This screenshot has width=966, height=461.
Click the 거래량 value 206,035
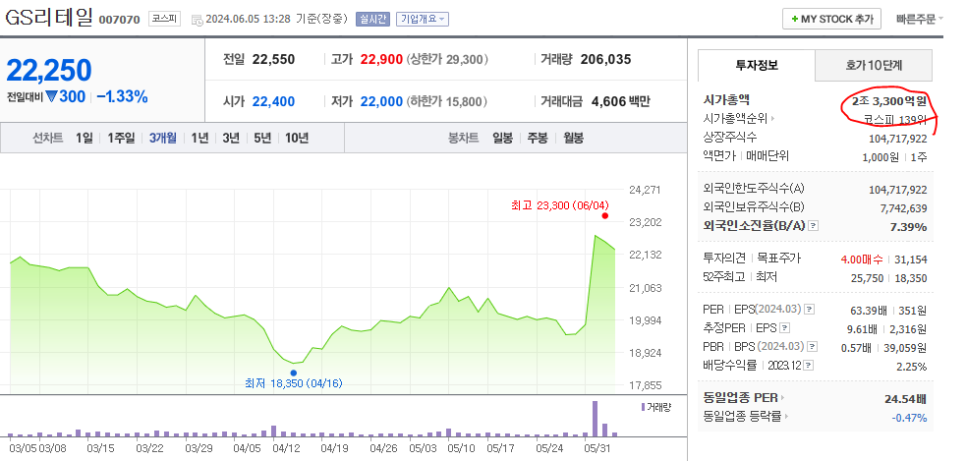[606, 60]
